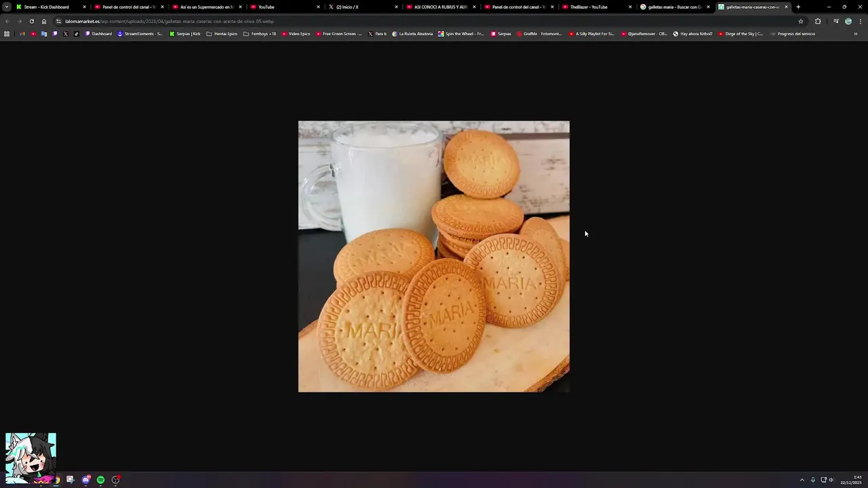Open the La Ruleta Aleatoria bookmark
Viewport: 868px width, 488px height.
point(412,34)
